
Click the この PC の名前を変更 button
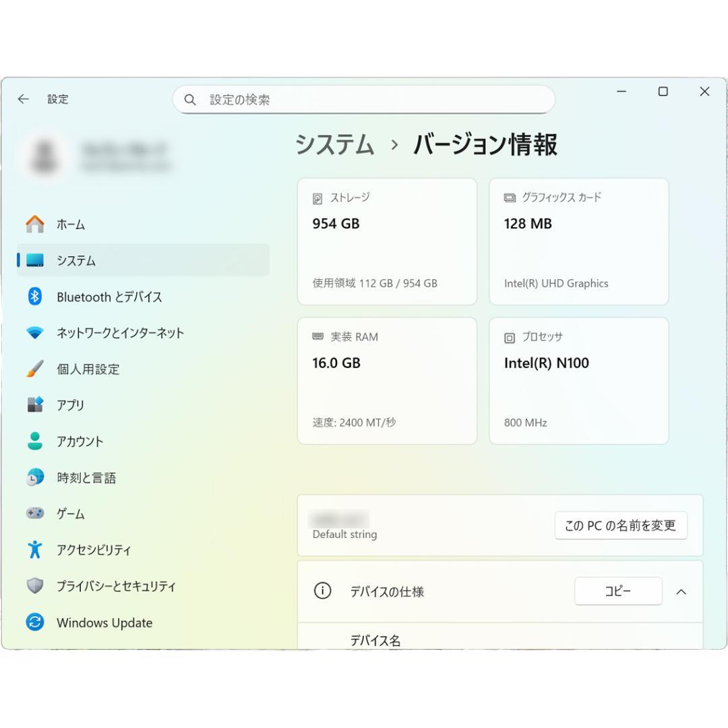[x=620, y=526]
